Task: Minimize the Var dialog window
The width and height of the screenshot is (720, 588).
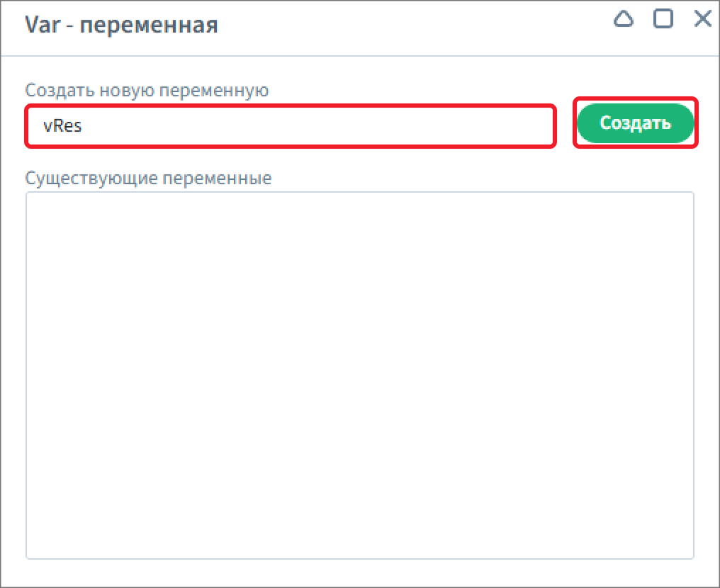Action: (x=623, y=19)
